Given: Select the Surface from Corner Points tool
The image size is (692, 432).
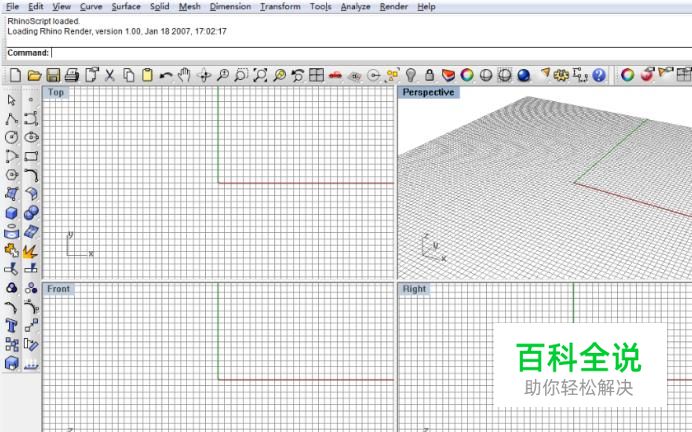Looking at the screenshot, I should tap(11, 194).
